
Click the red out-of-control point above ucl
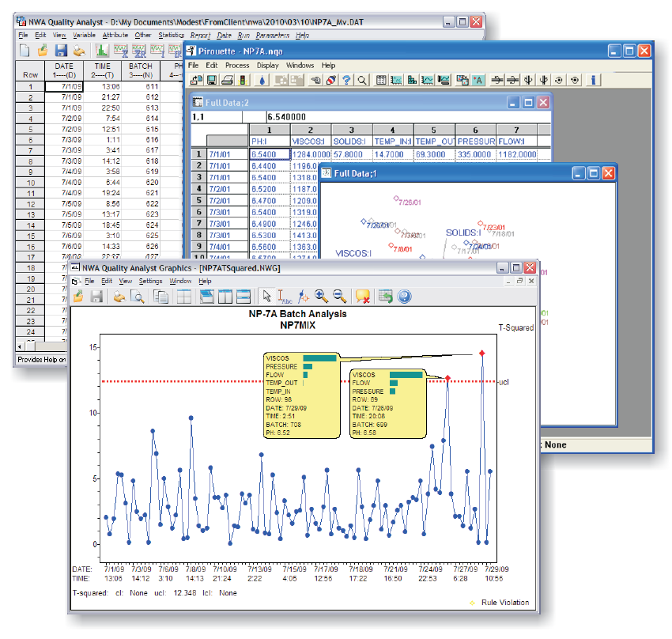coord(482,353)
